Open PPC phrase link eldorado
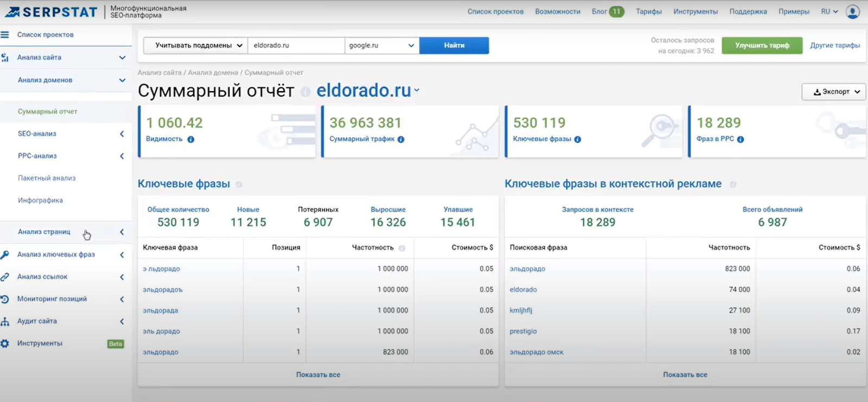Image resolution: width=868 pixels, height=402 pixels. (523, 290)
